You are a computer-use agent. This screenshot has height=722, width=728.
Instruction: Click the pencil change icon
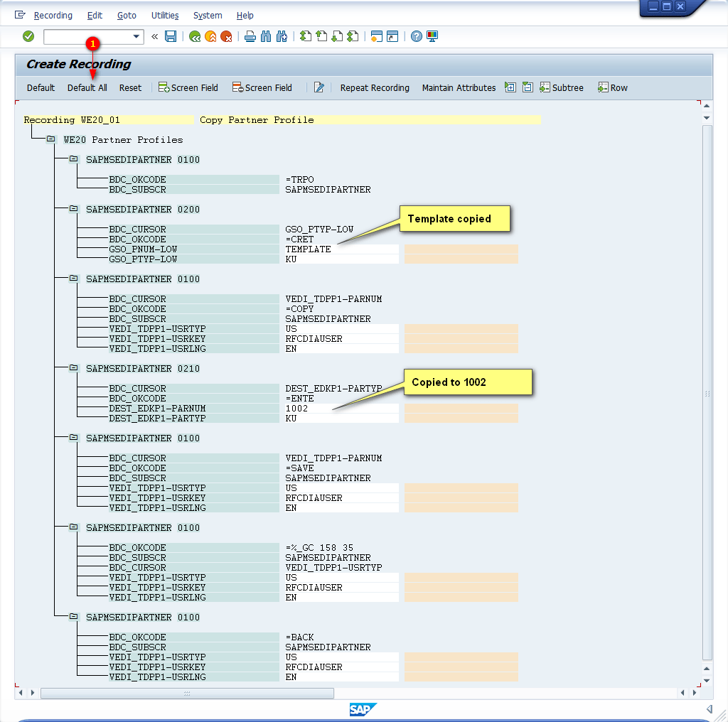pyautogui.click(x=319, y=87)
